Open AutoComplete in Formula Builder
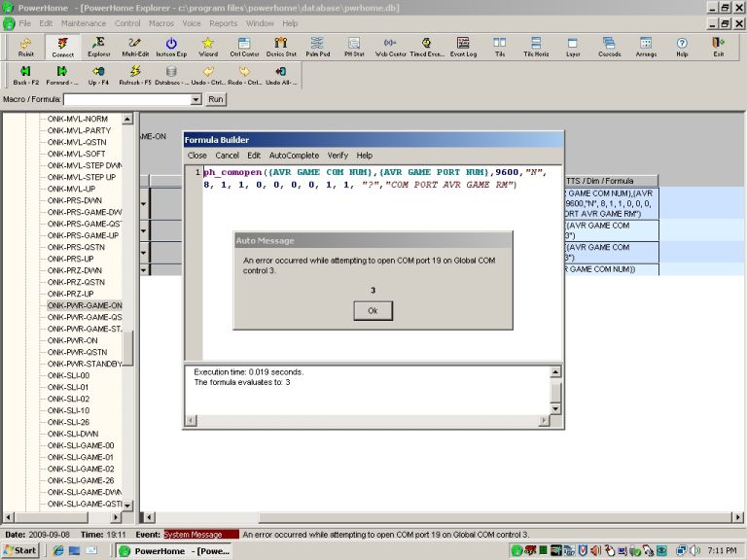Viewport: 747px width, 560px height. [x=294, y=156]
